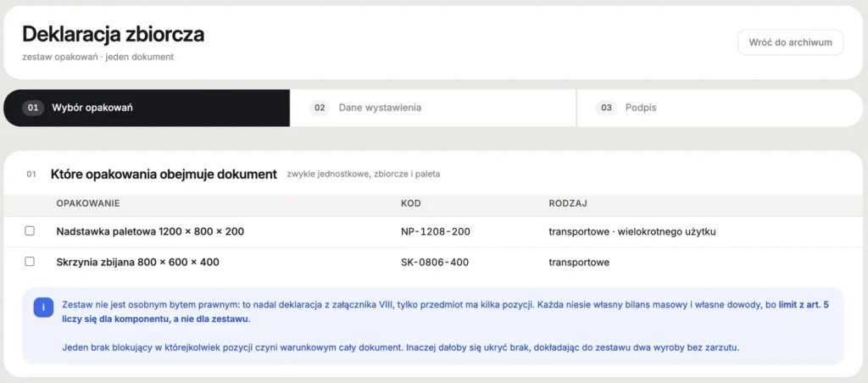Image resolution: width=868 pixels, height=383 pixels.
Task: Go to step 02 Dane wystawienia
Action: point(433,108)
